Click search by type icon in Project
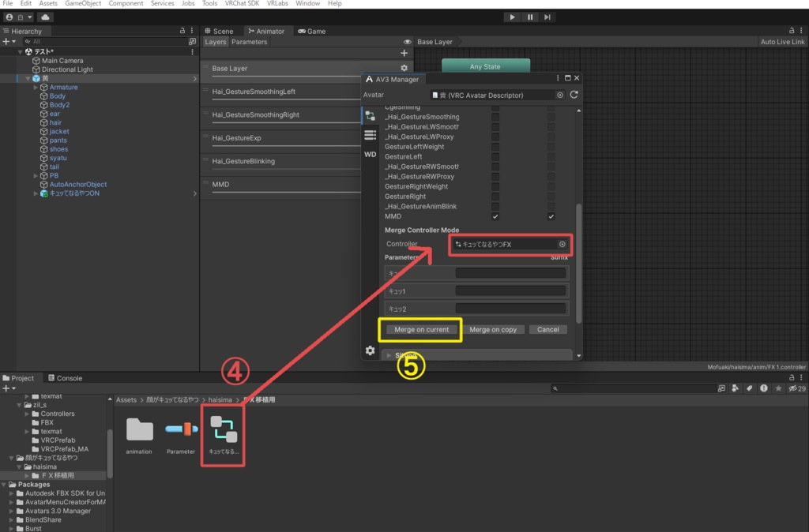This screenshot has height=532, width=809. pyautogui.click(x=736, y=388)
